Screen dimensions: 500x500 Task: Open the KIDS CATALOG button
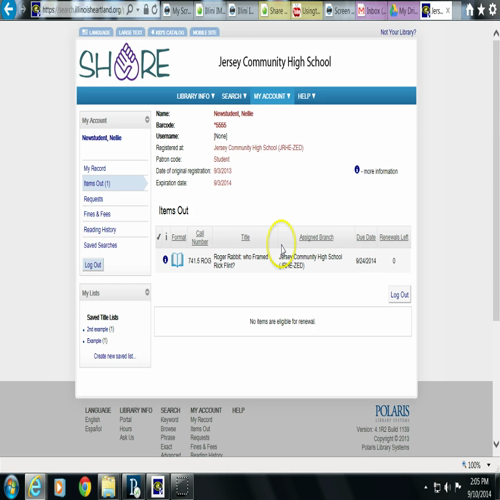coord(167,32)
